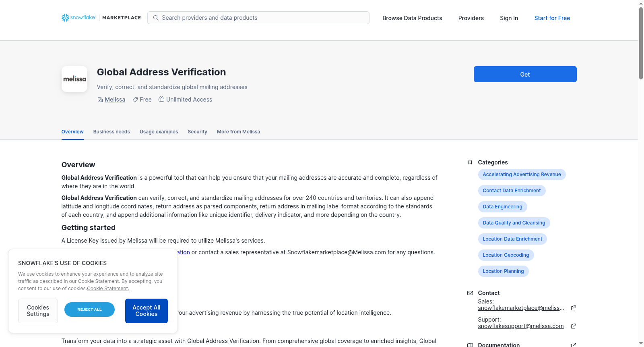Open the Documentation external link icon
This screenshot has height=347, width=644.
point(574,345)
